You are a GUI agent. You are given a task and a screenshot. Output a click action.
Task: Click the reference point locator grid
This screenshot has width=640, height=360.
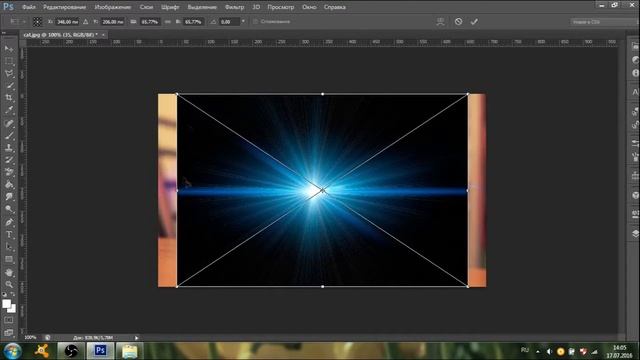37,22
